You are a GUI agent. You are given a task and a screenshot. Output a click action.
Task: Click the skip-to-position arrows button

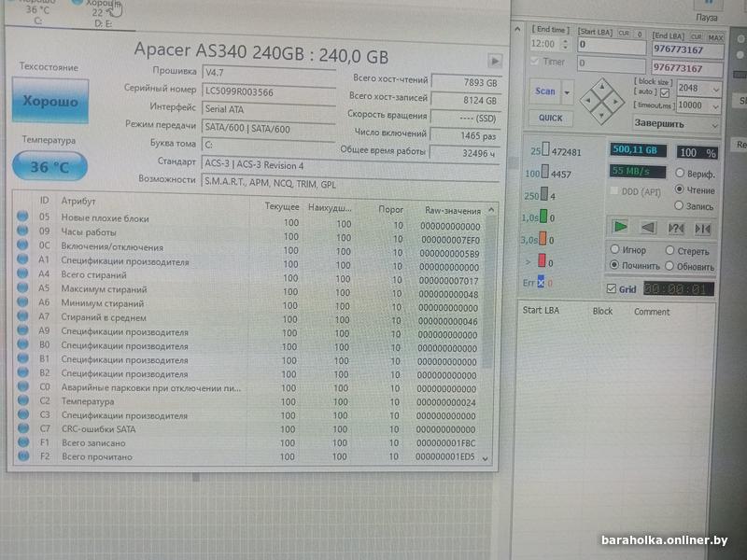click(x=703, y=229)
